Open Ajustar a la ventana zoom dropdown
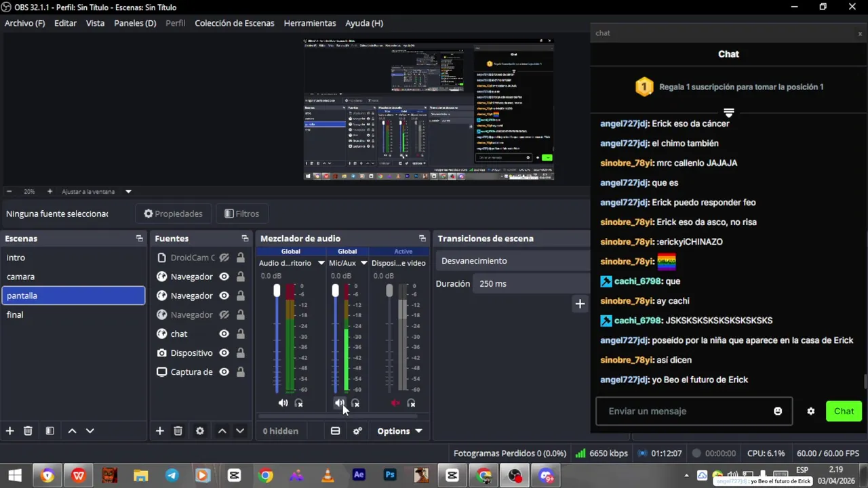This screenshot has width=868, height=488. pos(128,192)
